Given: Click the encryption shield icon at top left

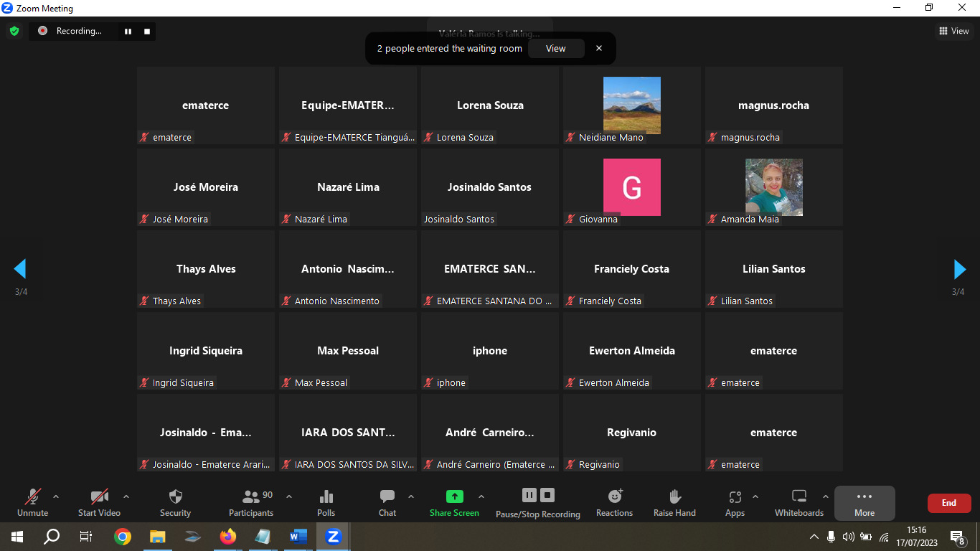Looking at the screenshot, I should point(14,31).
